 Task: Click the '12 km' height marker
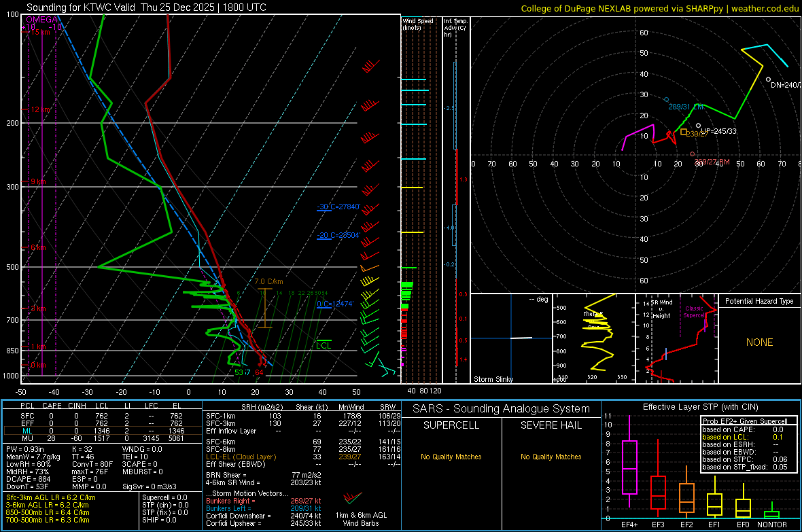point(40,109)
